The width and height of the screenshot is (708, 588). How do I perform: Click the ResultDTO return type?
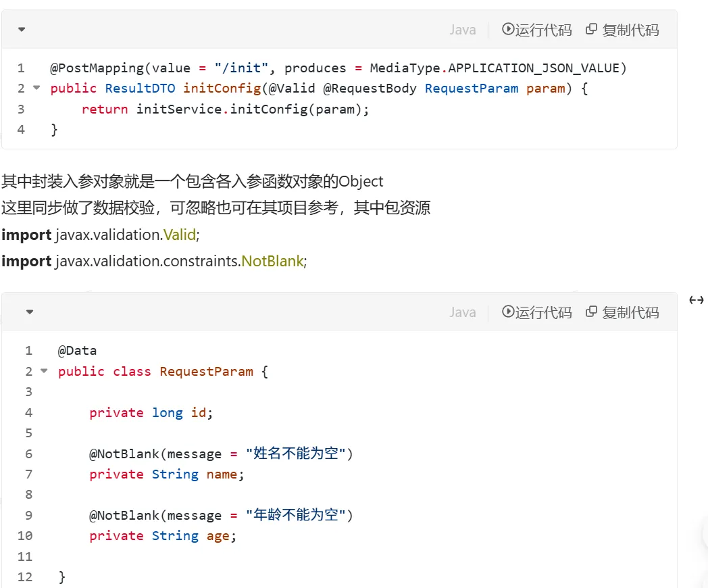click(x=140, y=89)
